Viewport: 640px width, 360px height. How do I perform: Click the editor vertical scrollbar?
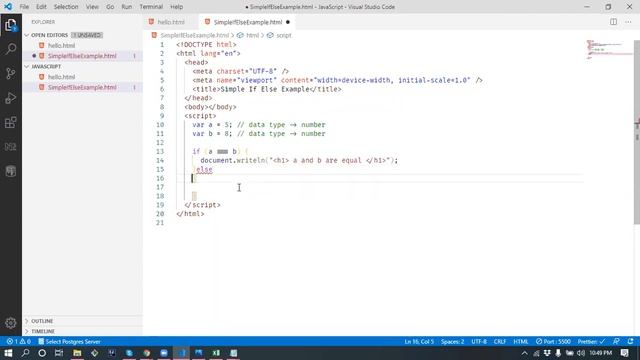click(x=637, y=132)
